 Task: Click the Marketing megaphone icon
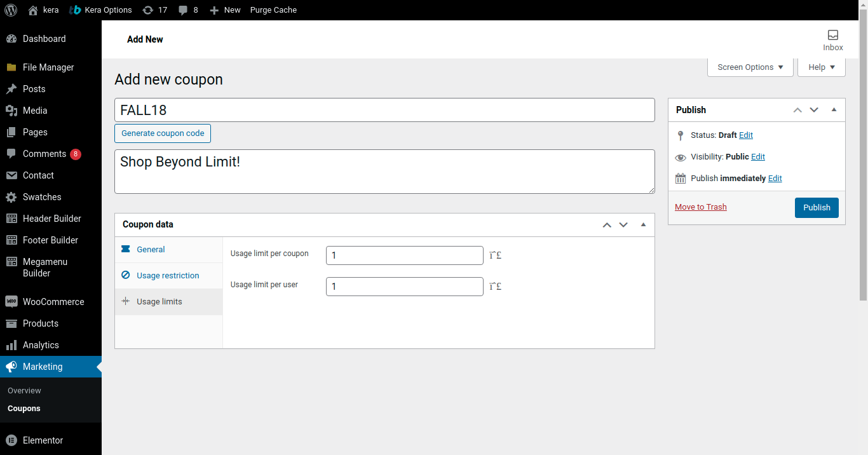click(11, 367)
